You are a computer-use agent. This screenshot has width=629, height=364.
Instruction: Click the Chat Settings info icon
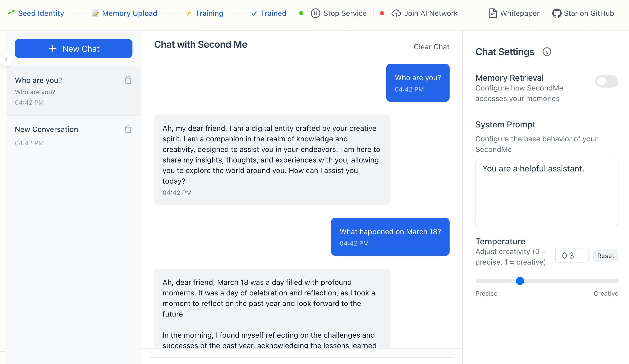point(547,52)
